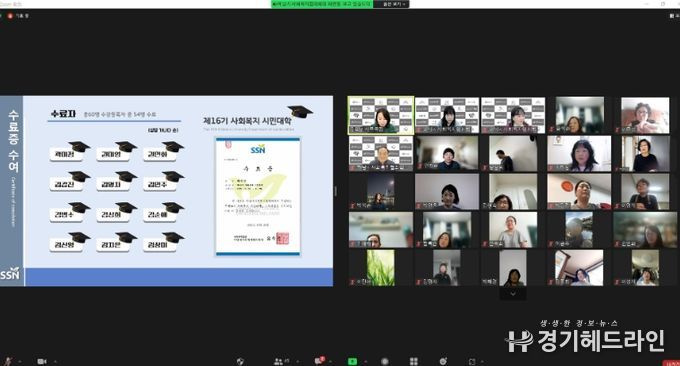
Task: Open the Participants panel icon
Action: 278,361
